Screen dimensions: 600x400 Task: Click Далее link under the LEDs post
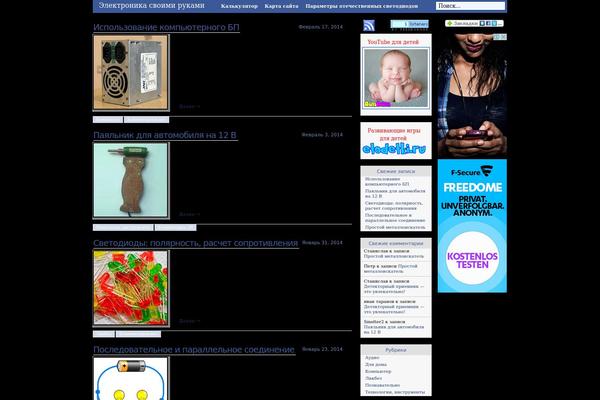189,321
